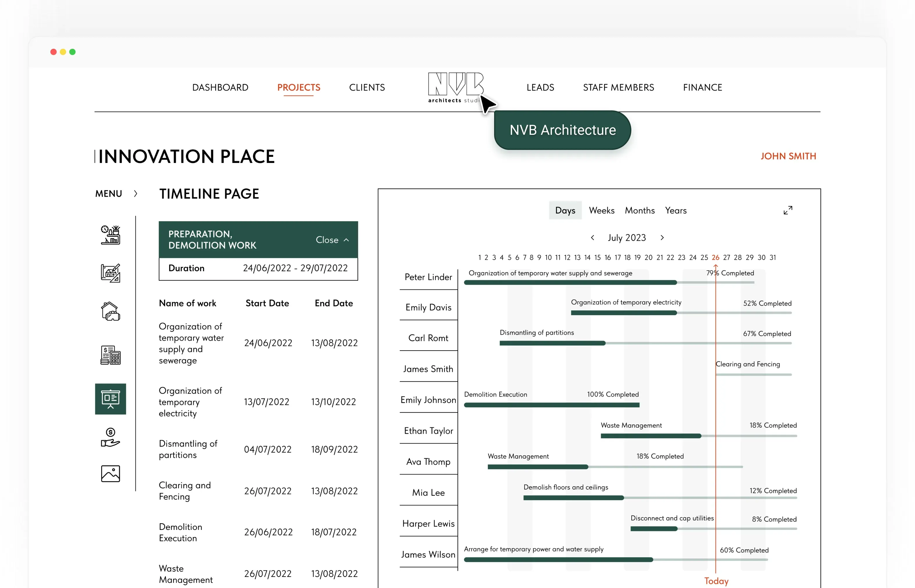
Task: Select the highlighted timeline presentation board icon
Action: click(110, 399)
